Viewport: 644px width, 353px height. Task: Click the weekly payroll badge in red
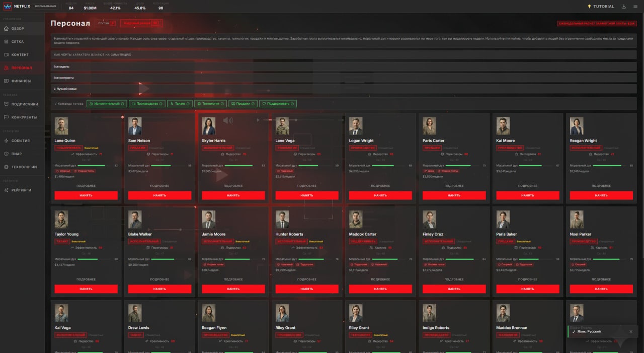(597, 23)
